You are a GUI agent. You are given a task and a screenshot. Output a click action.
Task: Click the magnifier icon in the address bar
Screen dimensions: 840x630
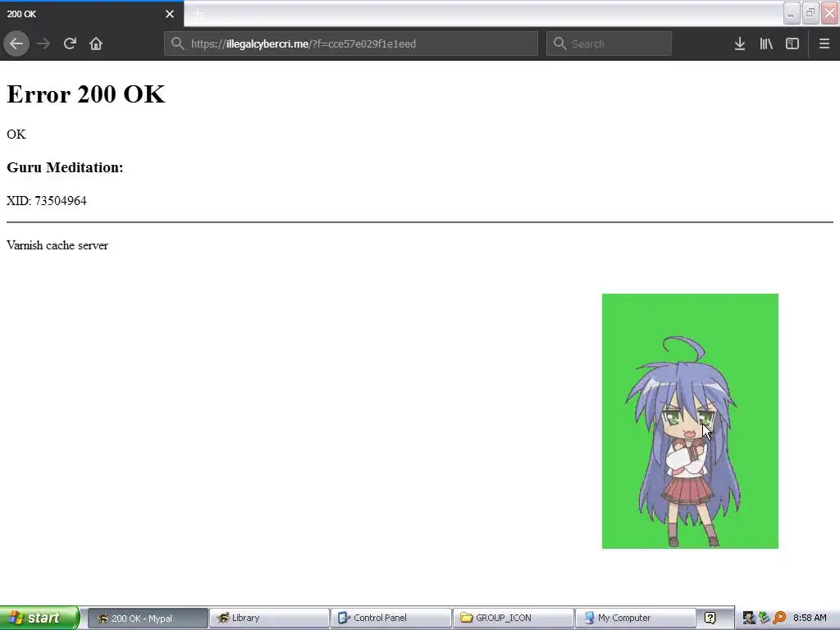178,43
